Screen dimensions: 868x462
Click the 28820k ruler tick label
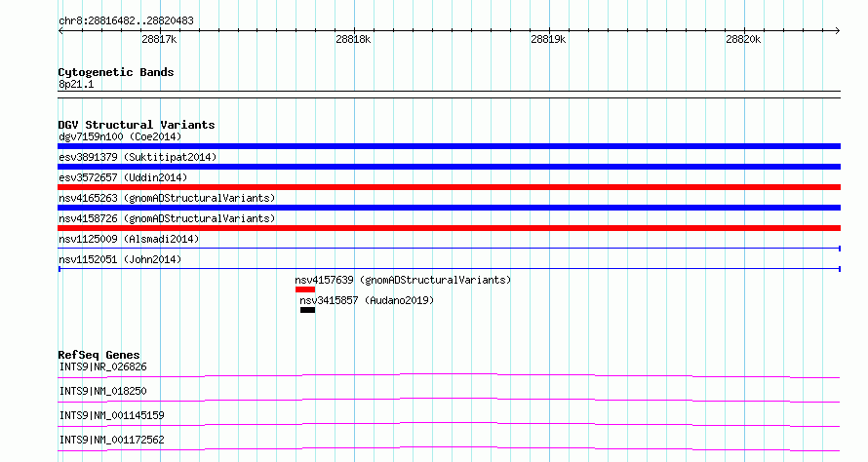click(x=743, y=39)
